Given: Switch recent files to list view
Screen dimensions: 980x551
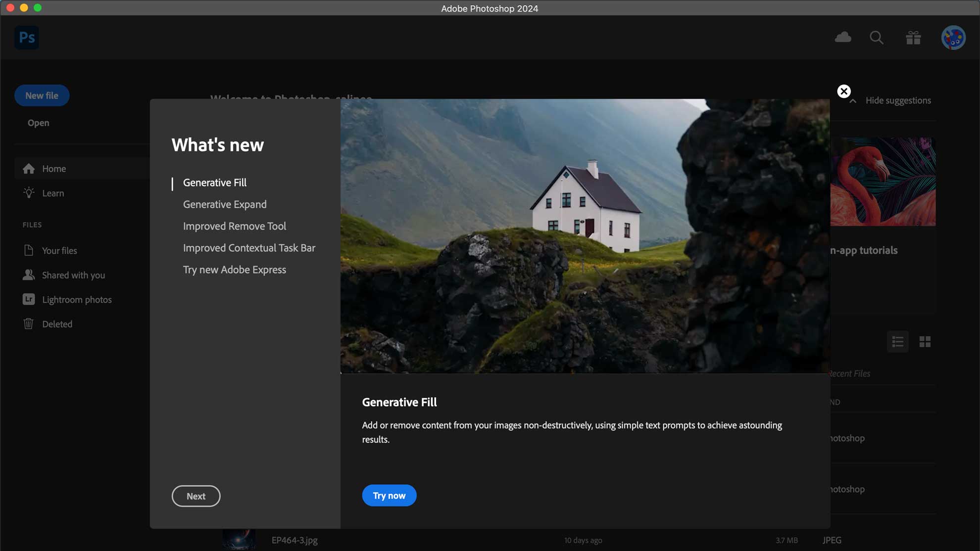Looking at the screenshot, I should click(x=897, y=342).
